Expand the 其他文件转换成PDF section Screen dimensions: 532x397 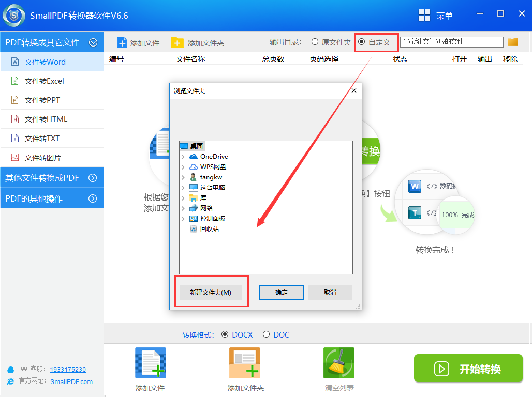coord(93,178)
